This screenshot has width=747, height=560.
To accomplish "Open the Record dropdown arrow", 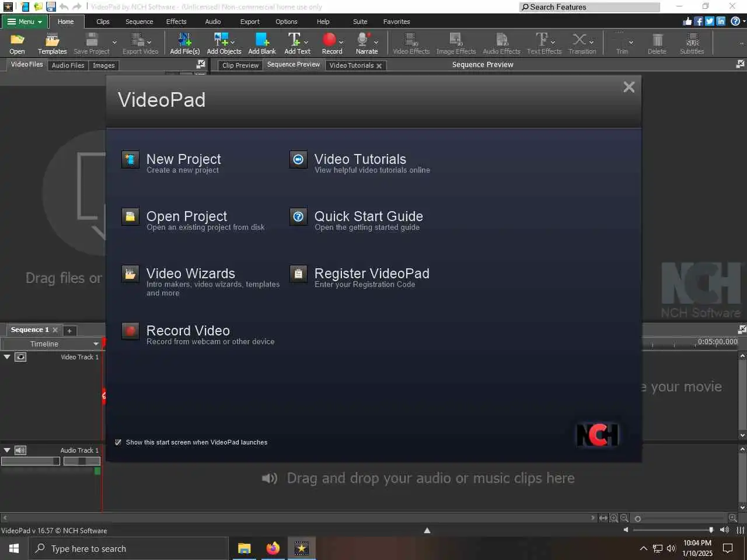I will [341, 42].
